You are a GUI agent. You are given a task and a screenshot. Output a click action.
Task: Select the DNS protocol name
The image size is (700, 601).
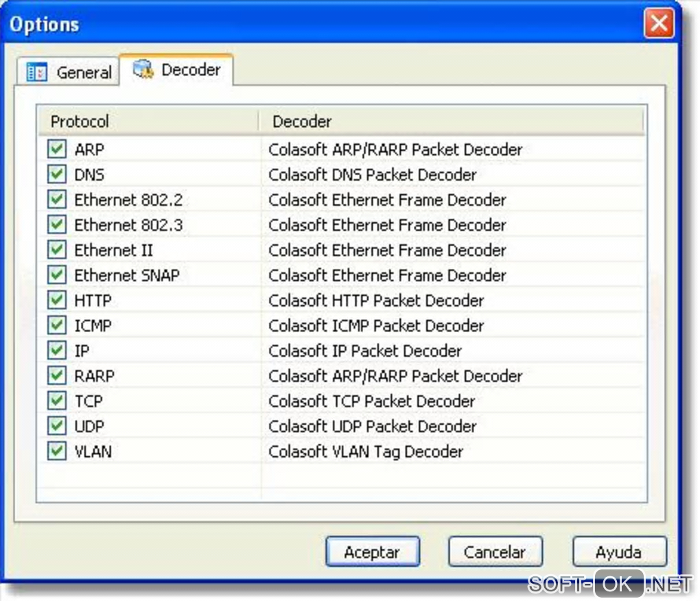[89, 174]
